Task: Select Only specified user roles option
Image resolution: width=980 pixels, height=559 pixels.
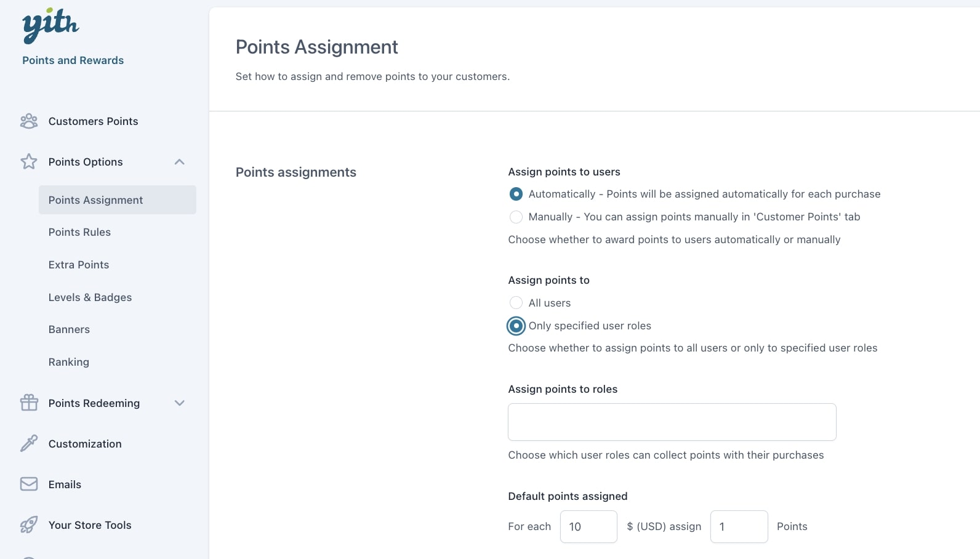Action: (516, 326)
